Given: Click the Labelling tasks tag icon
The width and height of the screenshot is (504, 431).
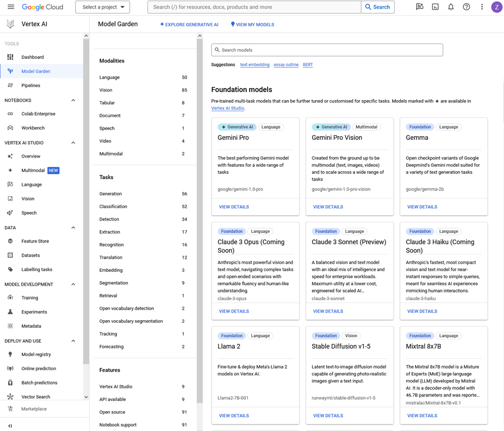Looking at the screenshot, I should tap(10, 269).
